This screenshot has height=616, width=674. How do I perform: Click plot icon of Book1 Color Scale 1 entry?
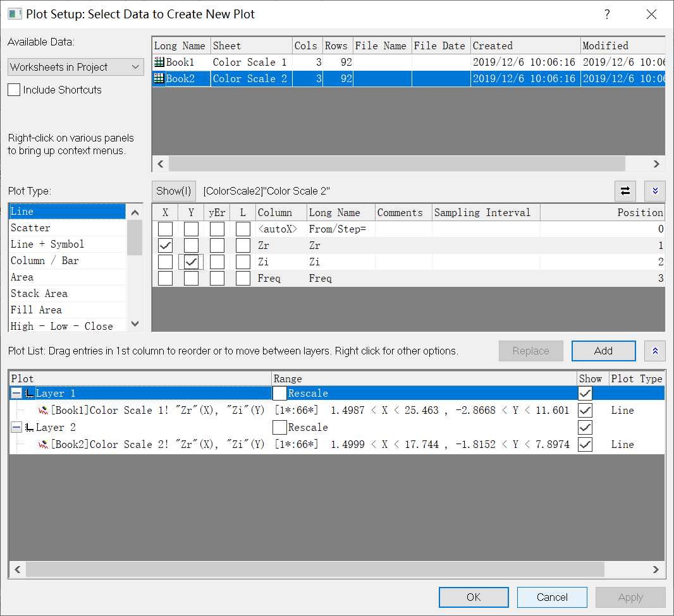coord(43,410)
